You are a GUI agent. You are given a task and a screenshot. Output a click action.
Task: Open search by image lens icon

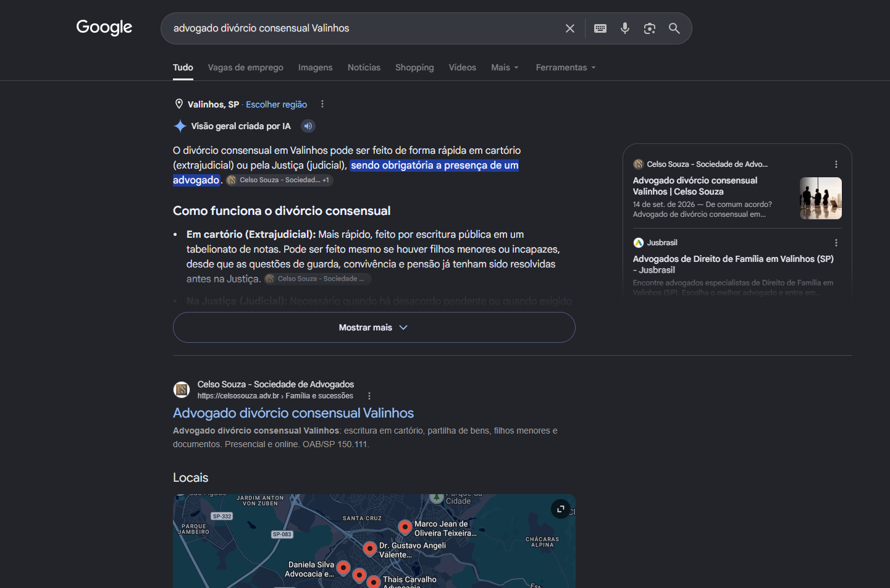point(650,28)
